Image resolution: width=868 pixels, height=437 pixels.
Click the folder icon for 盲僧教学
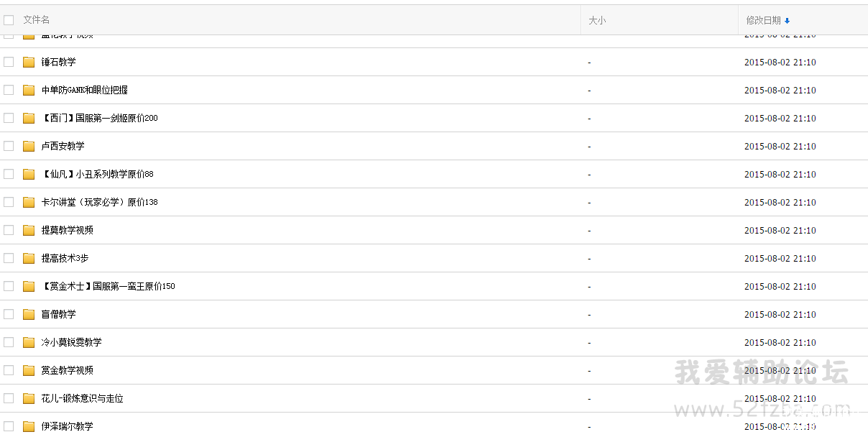pyautogui.click(x=29, y=314)
